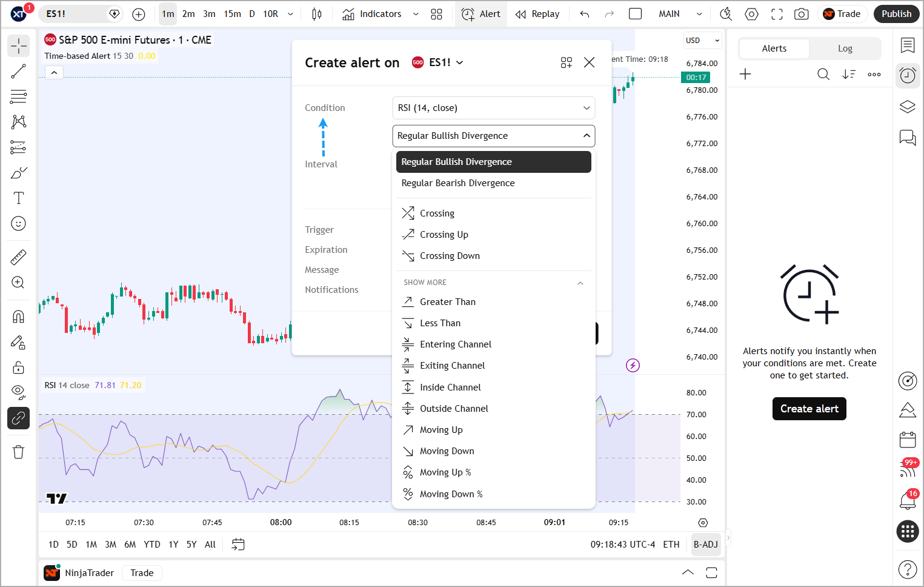Collapse the SHOW MORE section
The height and width of the screenshot is (587, 924).
coord(580,283)
